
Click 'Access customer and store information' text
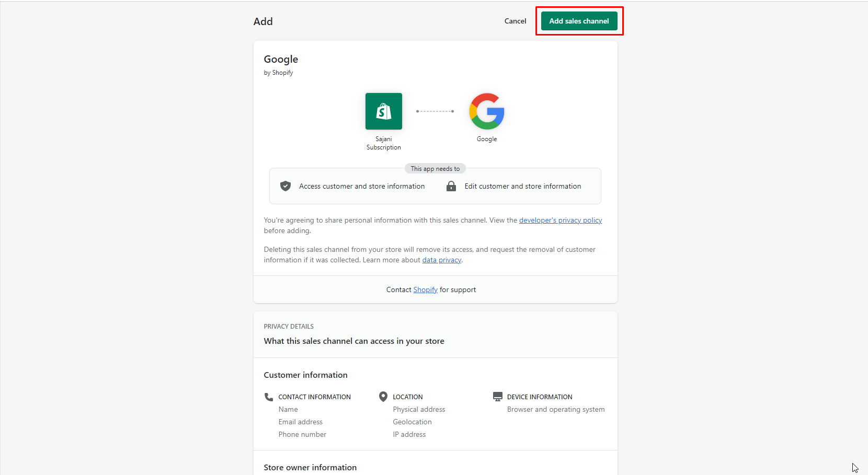(362, 186)
